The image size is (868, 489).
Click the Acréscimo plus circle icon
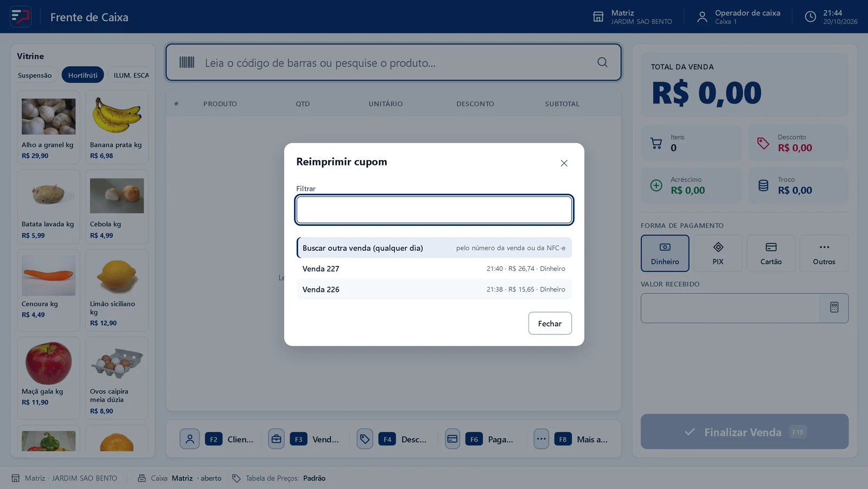pos(656,186)
